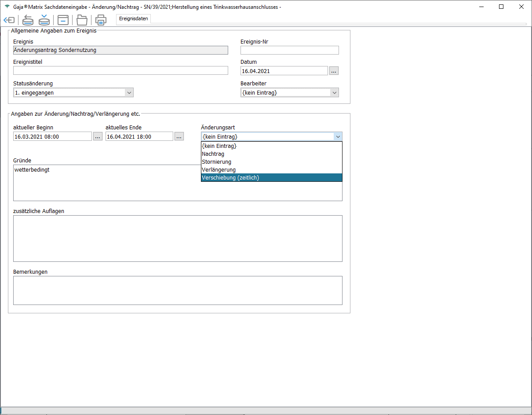
Task: Select Nachtrag from the Änderungsart list
Action: click(x=213, y=154)
